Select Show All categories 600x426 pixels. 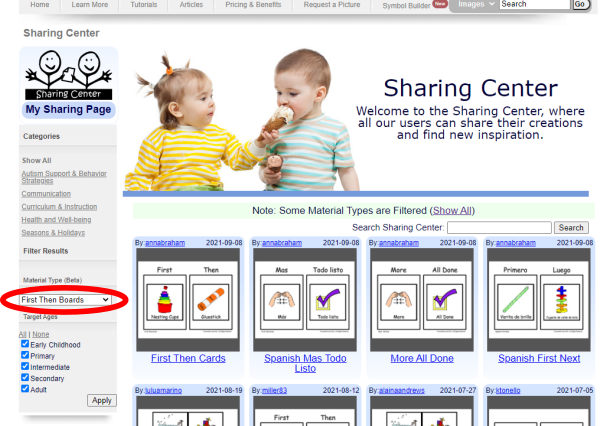(x=36, y=161)
